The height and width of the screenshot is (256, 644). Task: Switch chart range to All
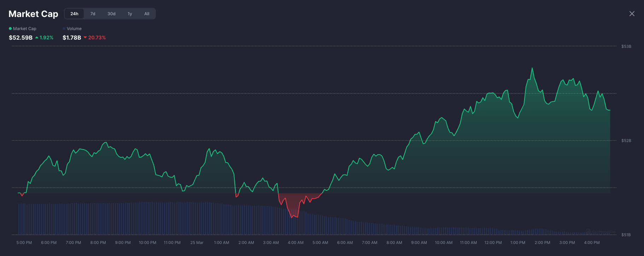tap(147, 14)
